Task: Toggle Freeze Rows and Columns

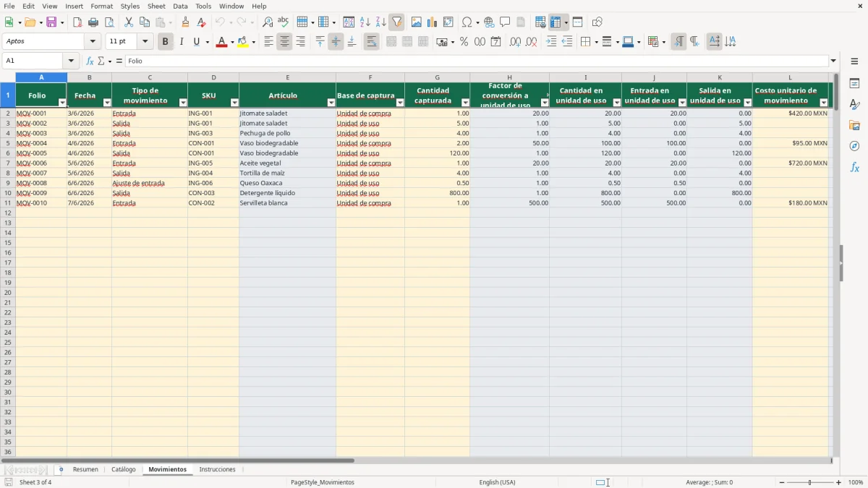Action: [556, 22]
